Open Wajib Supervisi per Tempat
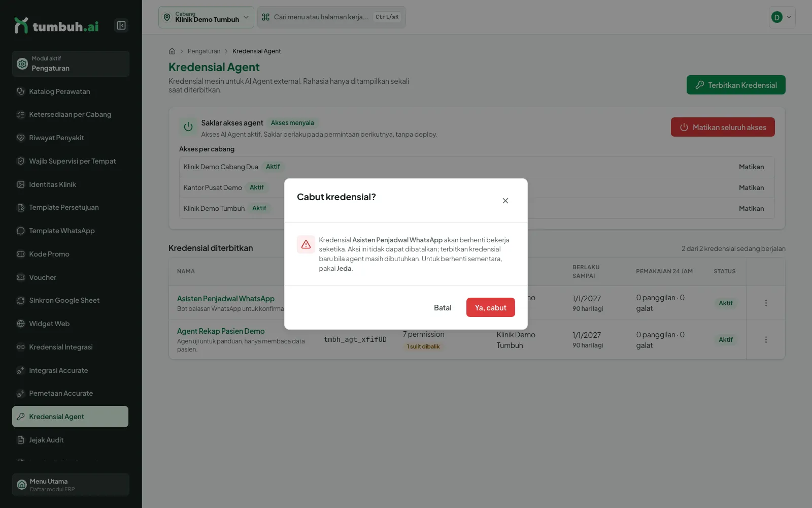The width and height of the screenshot is (812, 508). tap(71, 161)
